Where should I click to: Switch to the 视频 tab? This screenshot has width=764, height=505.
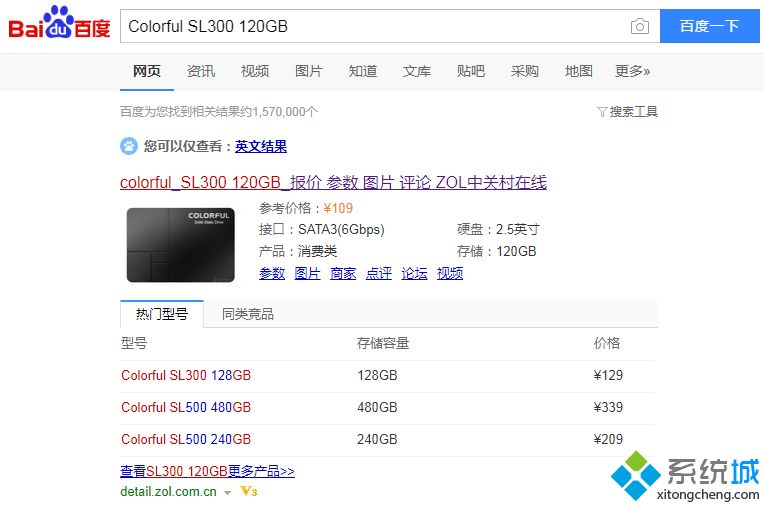[x=255, y=71]
